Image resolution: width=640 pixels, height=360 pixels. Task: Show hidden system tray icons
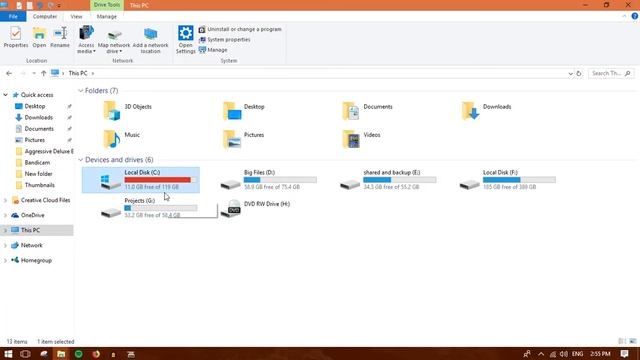(x=541, y=354)
